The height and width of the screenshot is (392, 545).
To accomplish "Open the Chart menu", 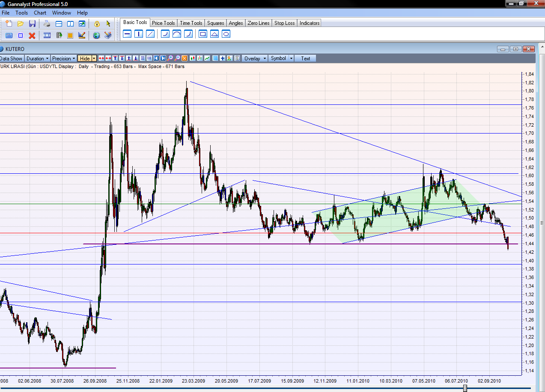I will coord(40,13).
